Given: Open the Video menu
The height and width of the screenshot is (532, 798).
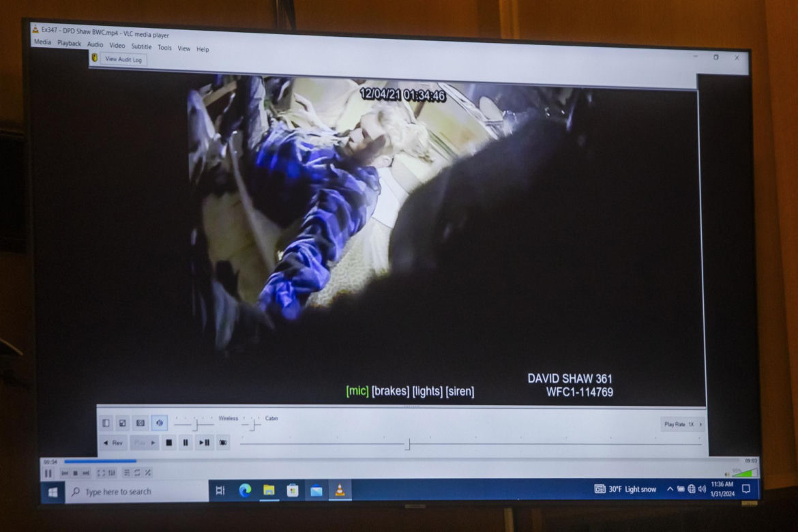Looking at the screenshot, I should pyautogui.click(x=117, y=45).
